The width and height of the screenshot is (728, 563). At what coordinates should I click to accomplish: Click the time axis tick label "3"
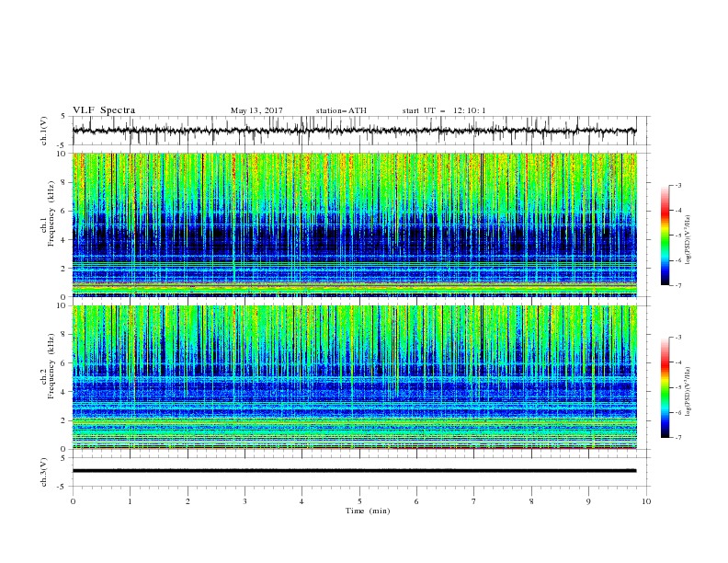click(245, 501)
